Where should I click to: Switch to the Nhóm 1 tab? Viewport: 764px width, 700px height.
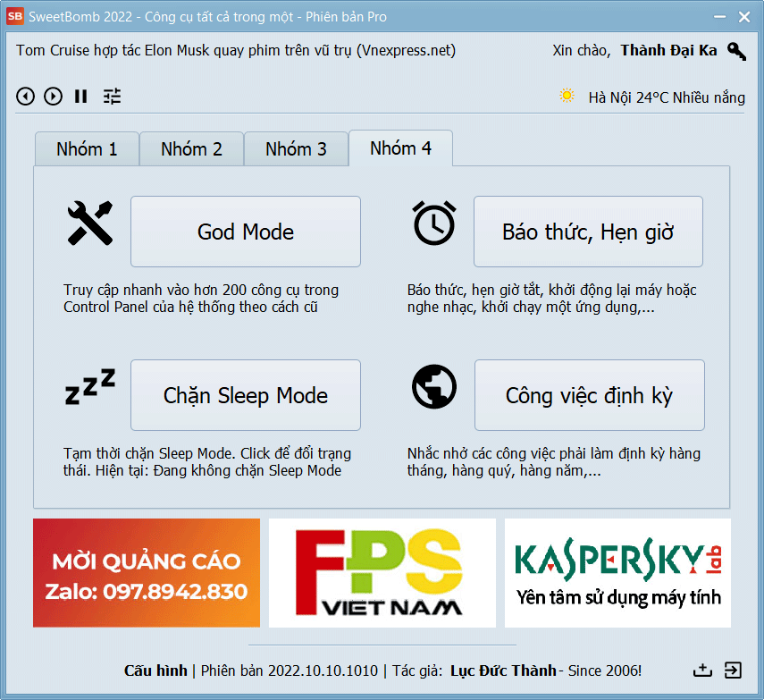(87, 149)
